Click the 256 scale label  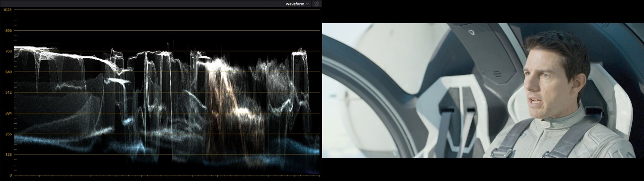pyautogui.click(x=8, y=134)
